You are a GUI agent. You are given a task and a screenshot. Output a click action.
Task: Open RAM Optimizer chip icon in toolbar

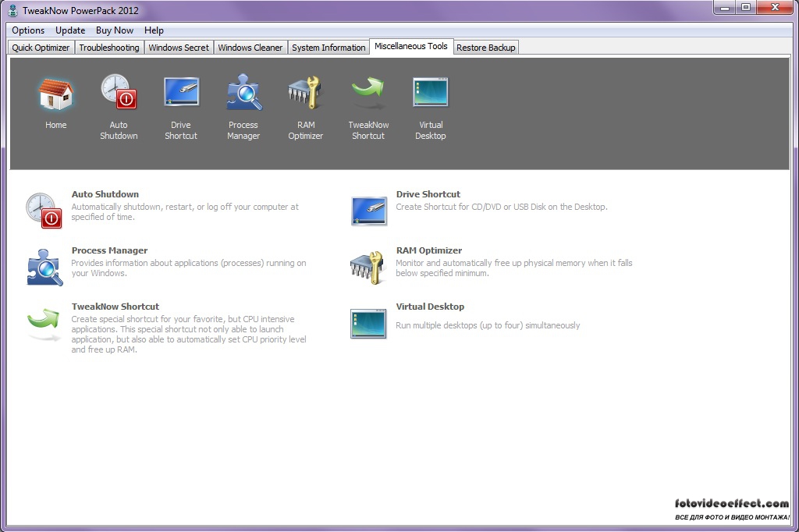(x=305, y=92)
